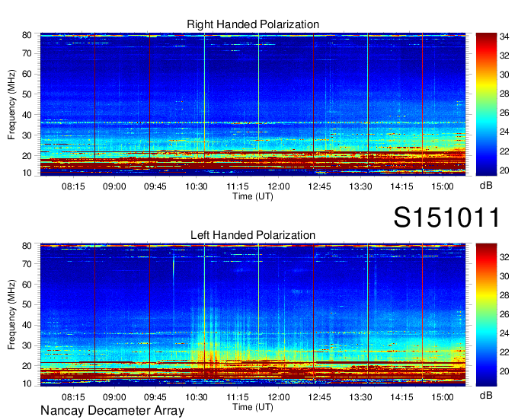Click the 50 MHz tick on the right-handed plot

(x=27, y=94)
